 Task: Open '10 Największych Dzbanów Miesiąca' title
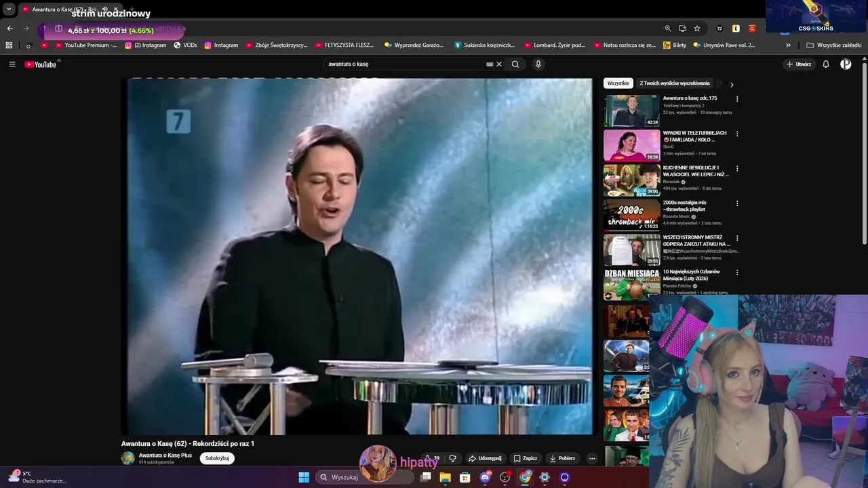pos(692,275)
